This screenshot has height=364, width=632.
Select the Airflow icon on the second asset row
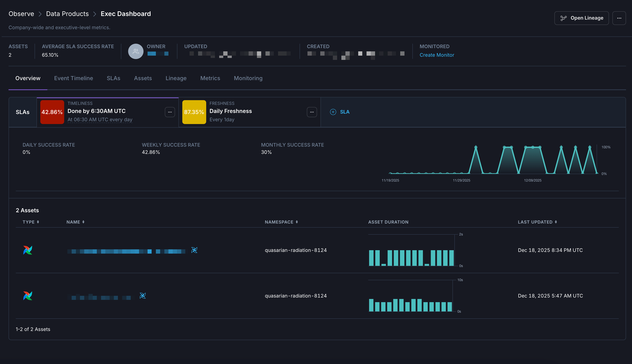[x=28, y=296]
